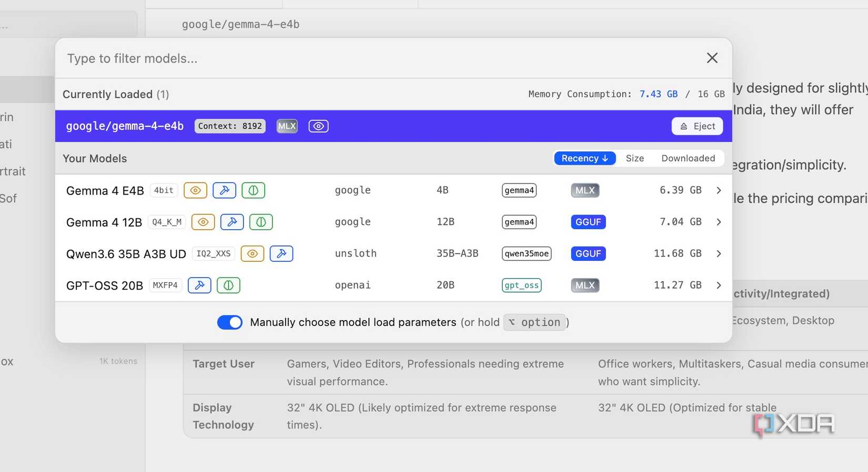This screenshot has width=868, height=472.
Task: Click the MLX format badge for GPT-OSS 20B
Action: [585, 285]
